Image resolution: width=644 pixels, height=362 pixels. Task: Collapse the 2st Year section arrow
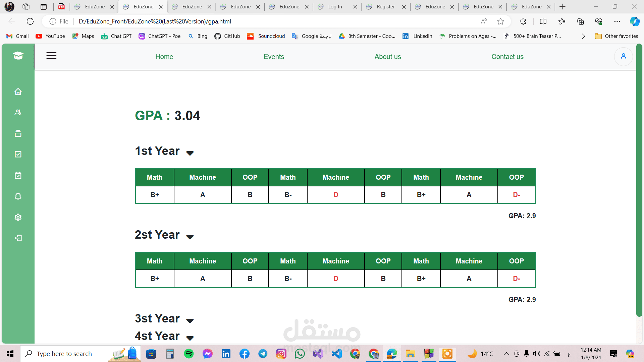(190, 237)
